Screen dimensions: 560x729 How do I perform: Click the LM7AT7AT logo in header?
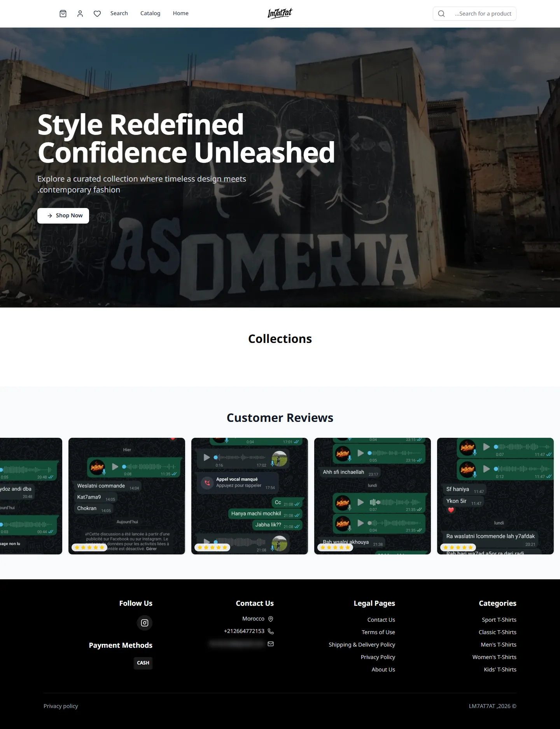pos(280,14)
